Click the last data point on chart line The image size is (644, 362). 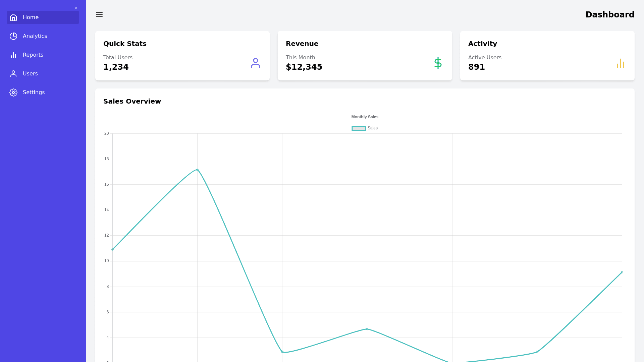[x=622, y=272]
